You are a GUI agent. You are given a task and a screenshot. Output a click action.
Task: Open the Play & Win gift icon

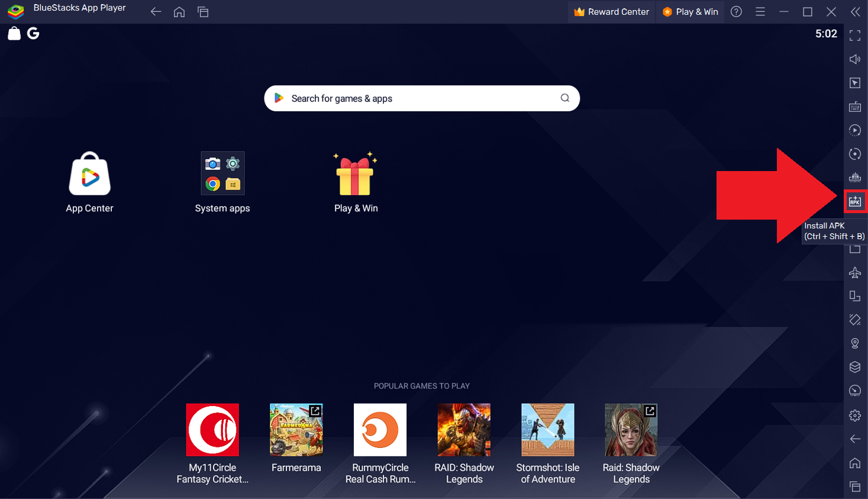(356, 182)
